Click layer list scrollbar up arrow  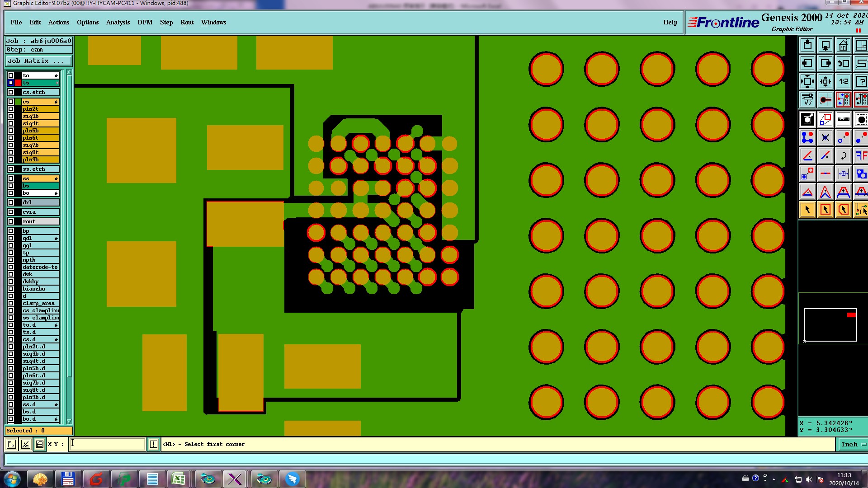(69, 72)
